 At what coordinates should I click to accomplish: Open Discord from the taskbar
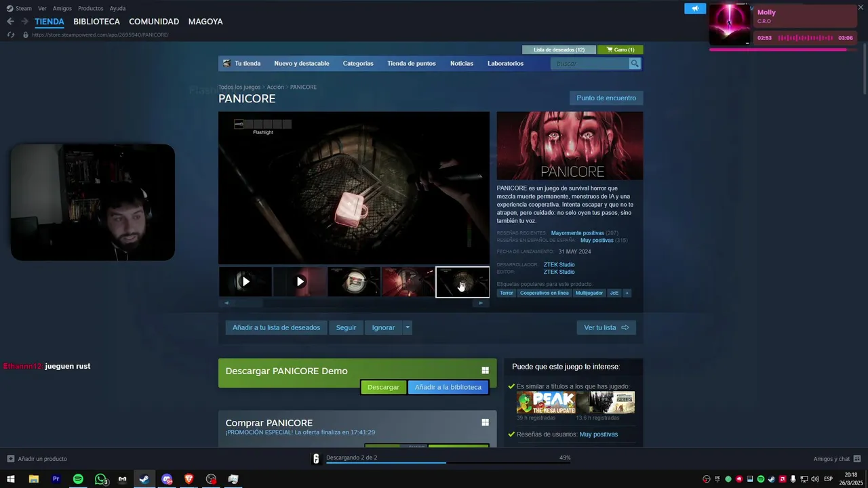click(167, 479)
